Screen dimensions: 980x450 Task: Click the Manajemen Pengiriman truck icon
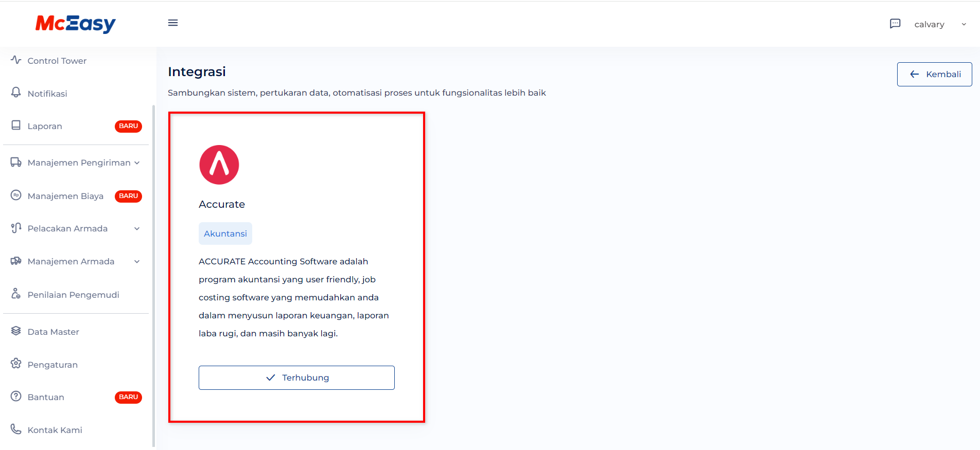pos(16,162)
